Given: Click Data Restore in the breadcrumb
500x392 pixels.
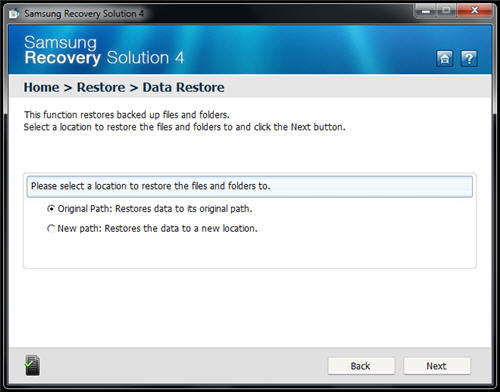Looking at the screenshot, I should click(183, 87).
